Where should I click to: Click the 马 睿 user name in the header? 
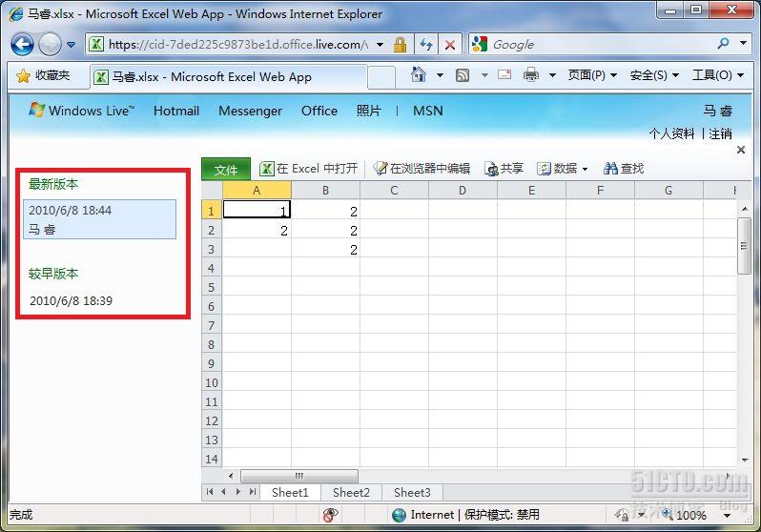pos(718,111)
